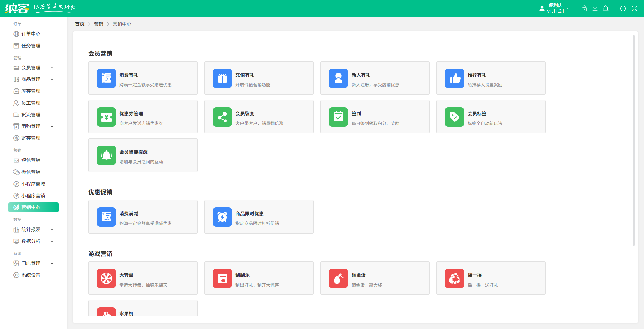Image resolution: width=644 pixels, height=329 pixels.
Task: Open the 商品限时优惠 alarm clock icon
Action: (222, 217)
